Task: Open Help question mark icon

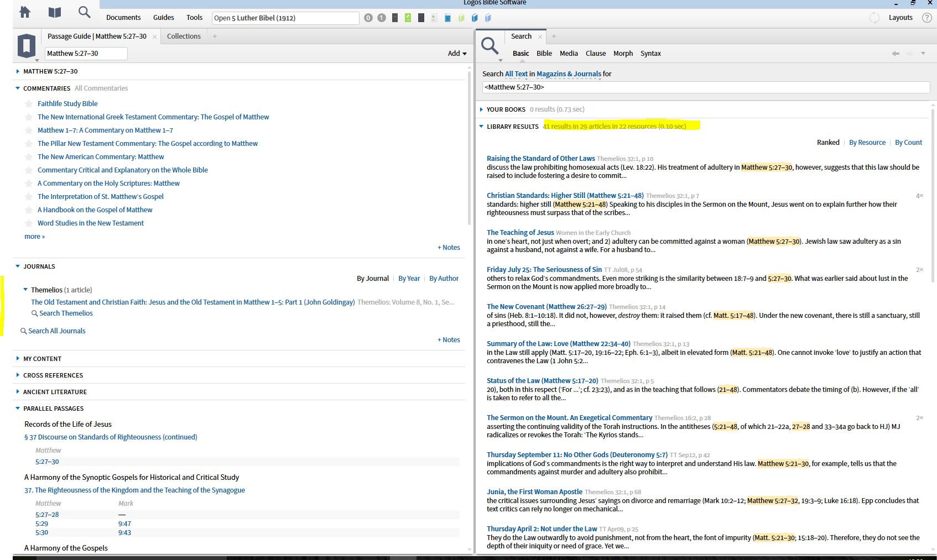Action: [x=927, y=18]
